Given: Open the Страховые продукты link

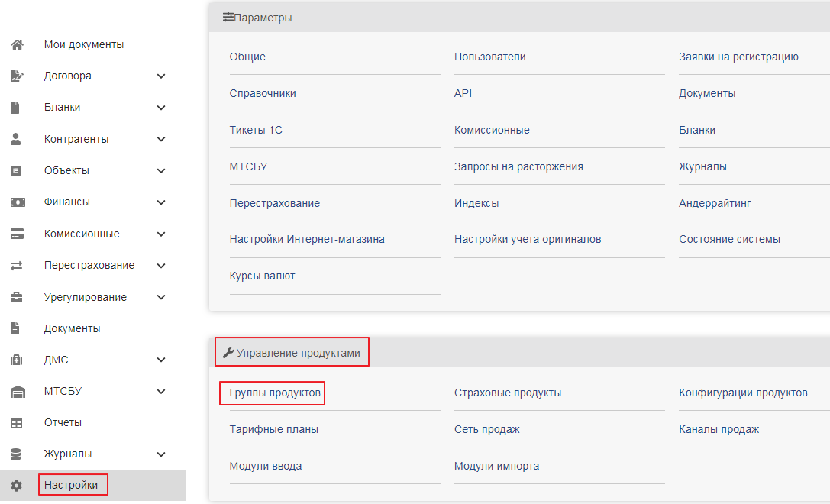Looking at the screenshot, I should pyautogui.click(x=508, y=393).
